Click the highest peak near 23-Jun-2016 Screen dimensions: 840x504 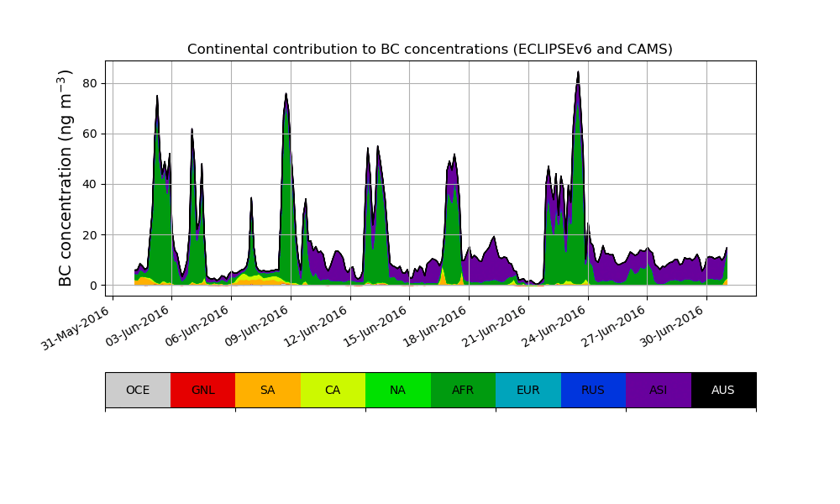coord(578,74)
